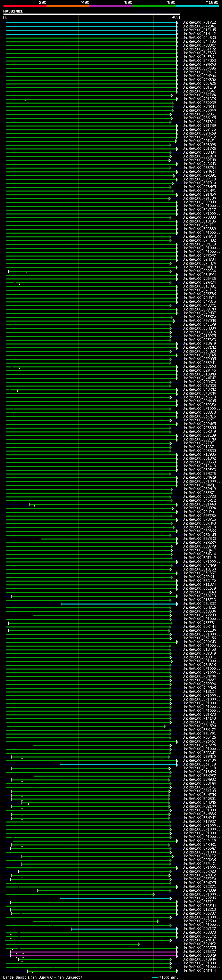Click the UniRef100_Q6EE81 label
The width and height of the screenshot is (222, 980).
(x=199, y=623)
